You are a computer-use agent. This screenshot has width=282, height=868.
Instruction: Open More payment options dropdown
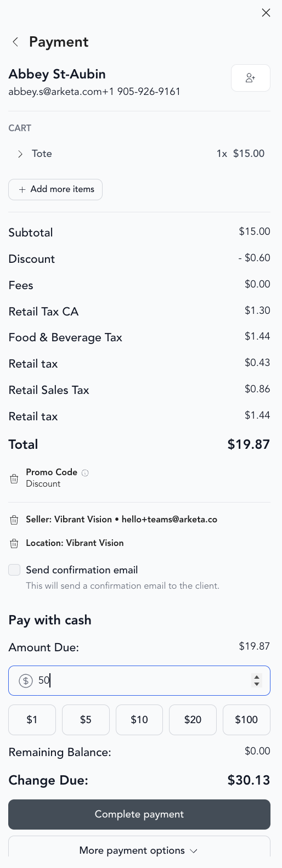pyautogui.click(x=139, y=850)
